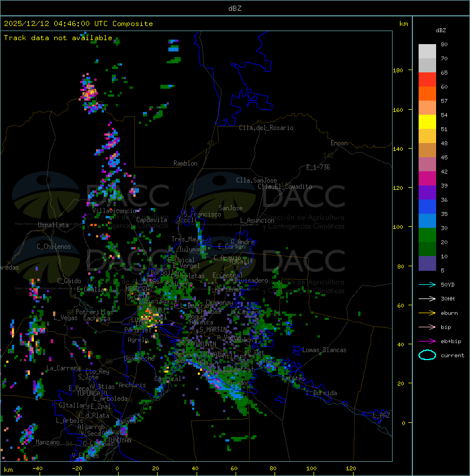Click the 'Agrelo' map label
The height and width of the screenshot is (476, 470).
pos(138,340)
